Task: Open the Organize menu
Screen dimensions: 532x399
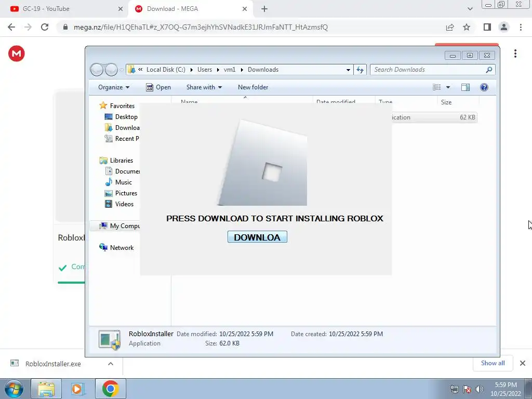Action: [x=114, y=87]
